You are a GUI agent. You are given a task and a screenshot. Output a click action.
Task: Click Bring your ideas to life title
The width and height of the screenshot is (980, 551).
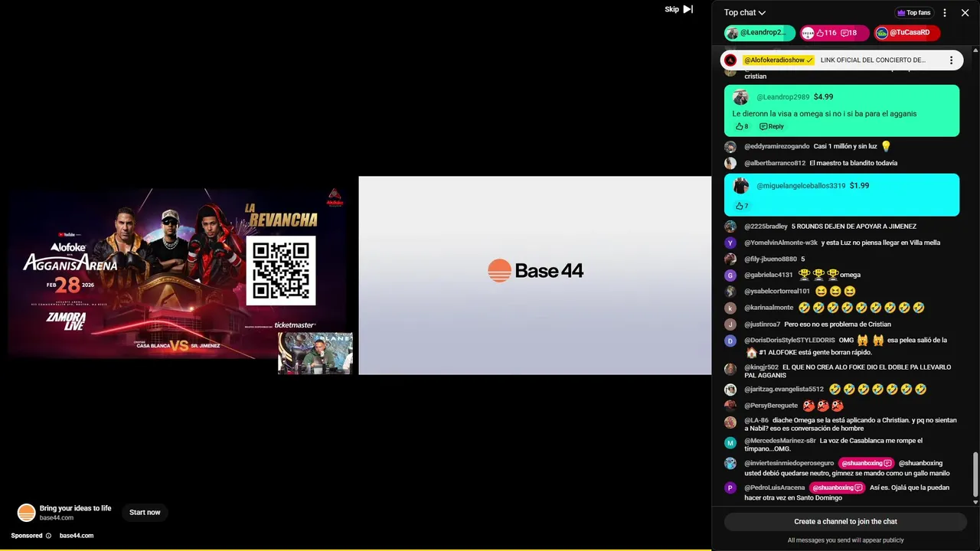[75, 508]
